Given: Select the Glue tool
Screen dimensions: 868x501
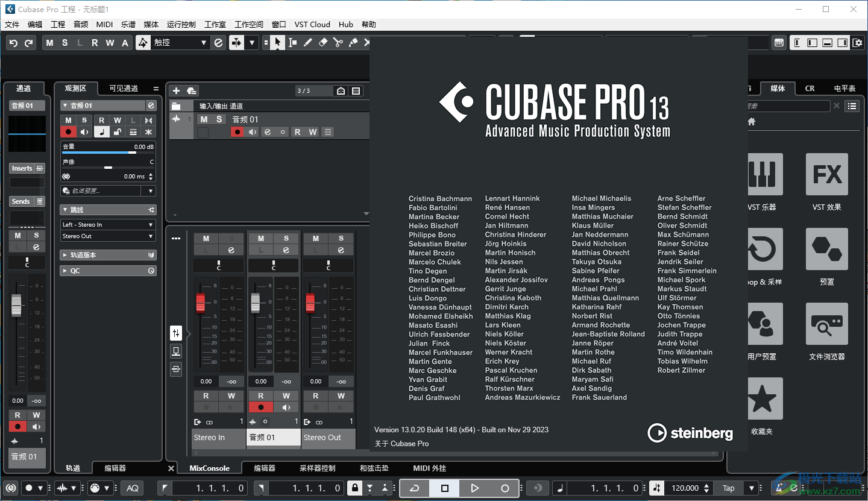Looking at the screenshot, I should coord(353,43).
